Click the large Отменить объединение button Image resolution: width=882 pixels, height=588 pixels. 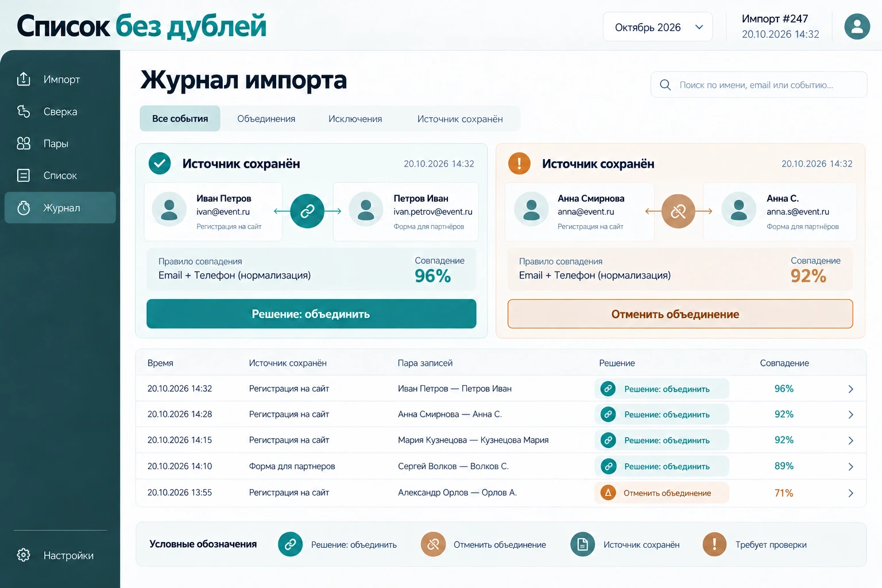pos(680,314)
